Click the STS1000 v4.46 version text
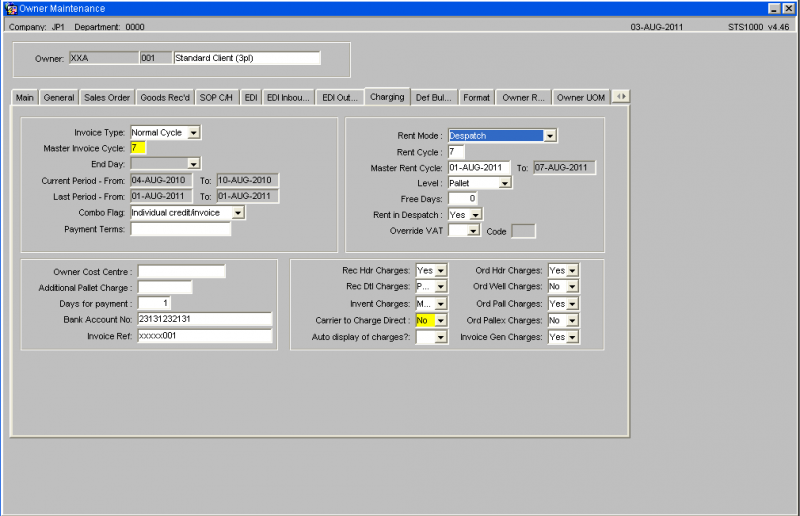This screenshot has width=800, height=516. coord(758,27)
